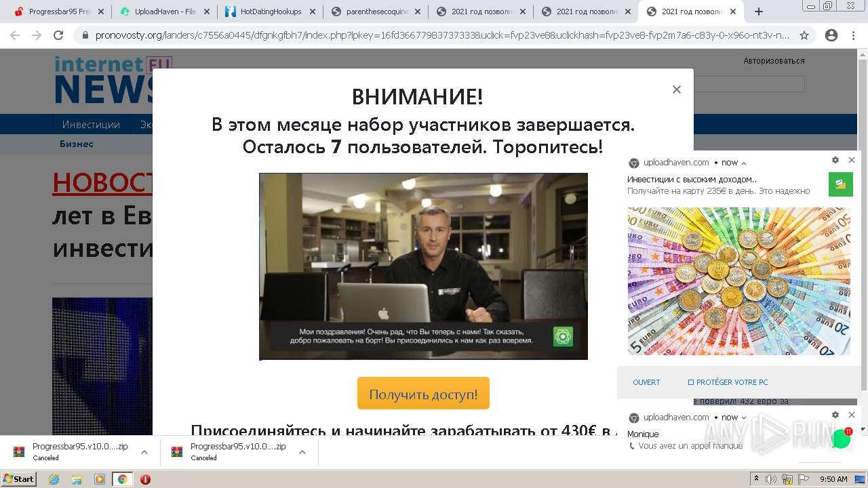Launch the media player taskbar icon

100,479
